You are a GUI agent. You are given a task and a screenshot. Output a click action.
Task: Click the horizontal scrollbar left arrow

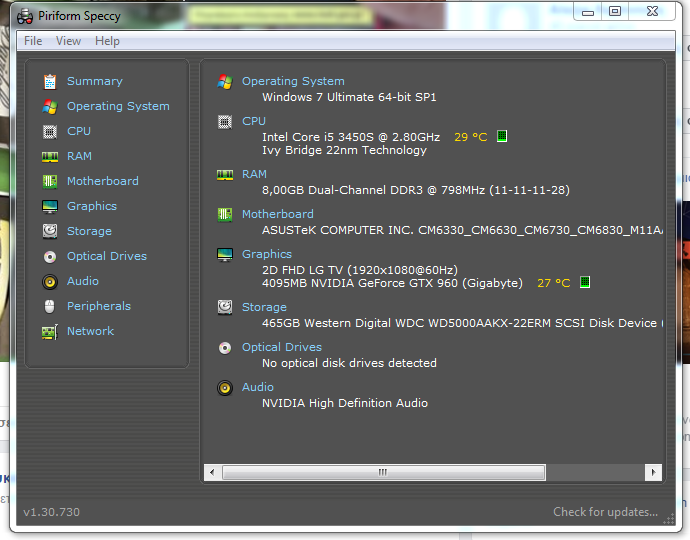click(212, 473)
